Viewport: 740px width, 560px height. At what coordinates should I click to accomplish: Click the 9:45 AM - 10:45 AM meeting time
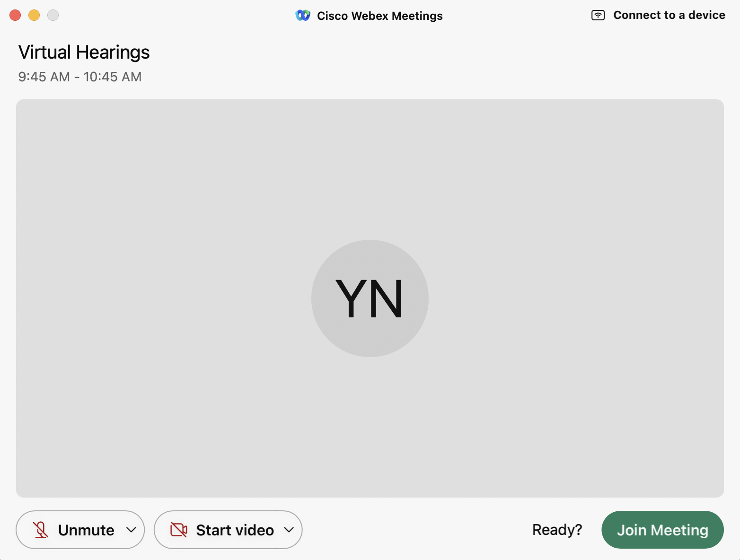pos(79,77)
